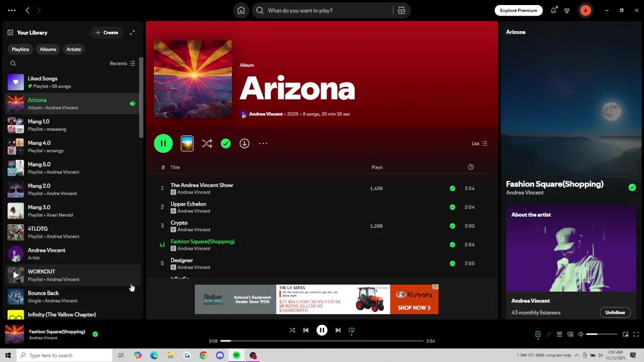
Task: Open Liked Songs playlist
Action: (x=72, y=82)
